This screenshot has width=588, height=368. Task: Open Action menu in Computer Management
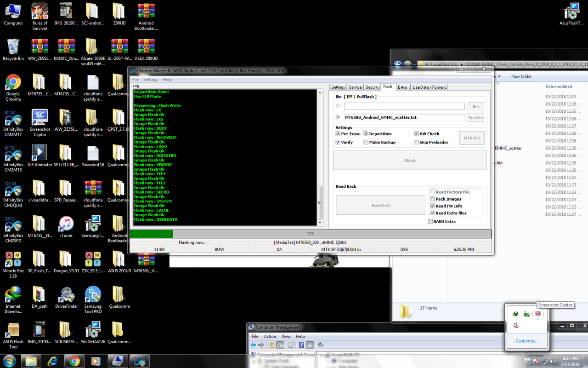270,337
